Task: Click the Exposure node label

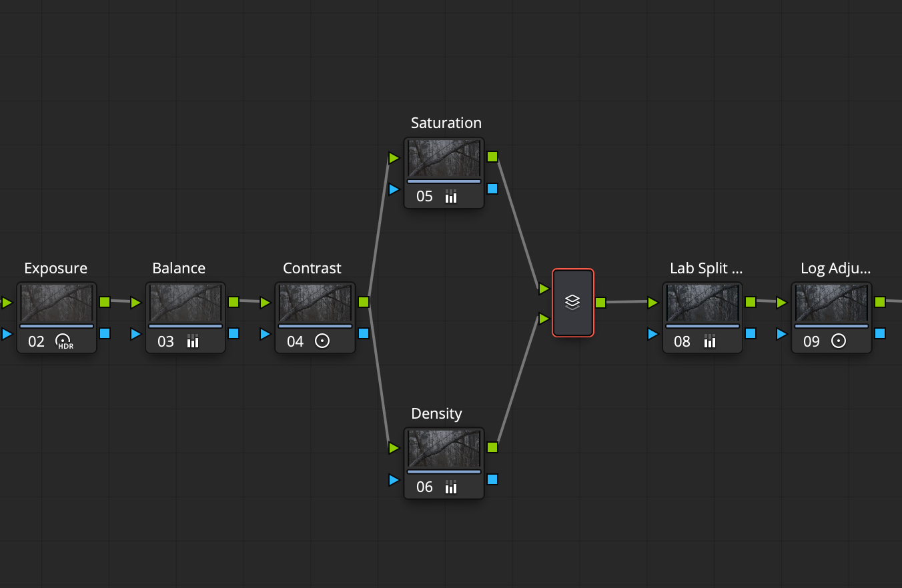Action: 56,268
